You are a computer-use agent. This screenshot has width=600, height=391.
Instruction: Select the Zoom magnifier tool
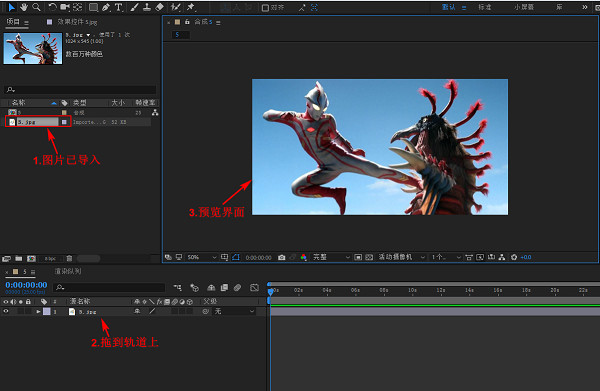(x=36, y=7)
